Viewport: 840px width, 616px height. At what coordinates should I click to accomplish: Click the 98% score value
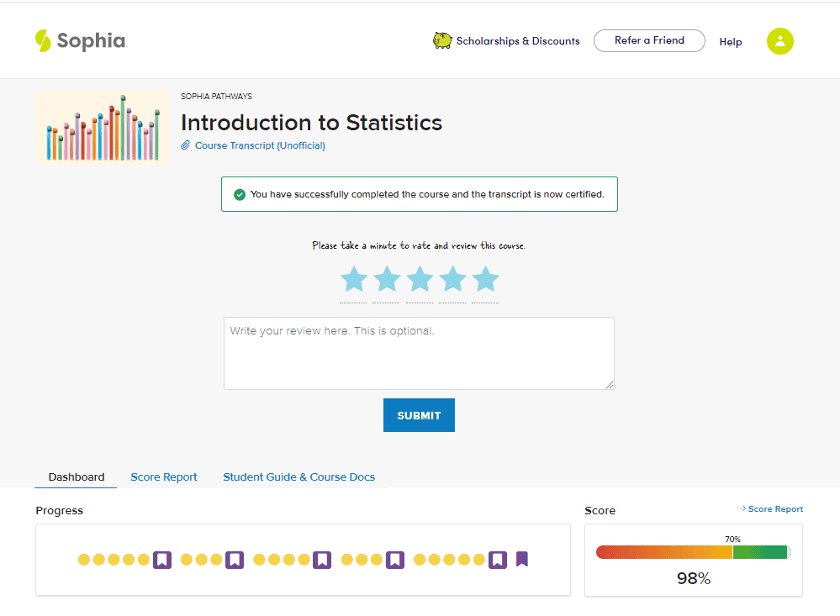pyautogui.click(x=694, y=578)
